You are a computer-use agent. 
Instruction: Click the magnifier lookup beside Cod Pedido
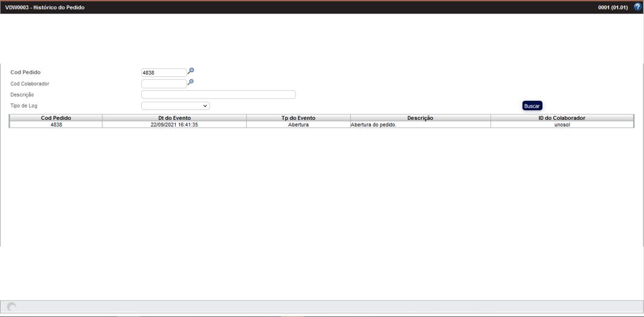tap(191, 71)
